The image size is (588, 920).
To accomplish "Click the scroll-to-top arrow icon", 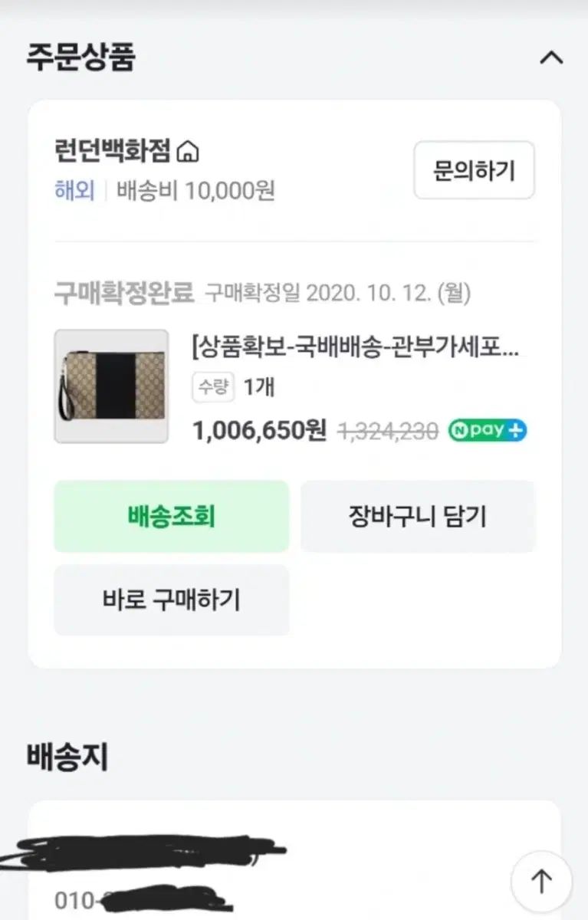I will 541,881.
